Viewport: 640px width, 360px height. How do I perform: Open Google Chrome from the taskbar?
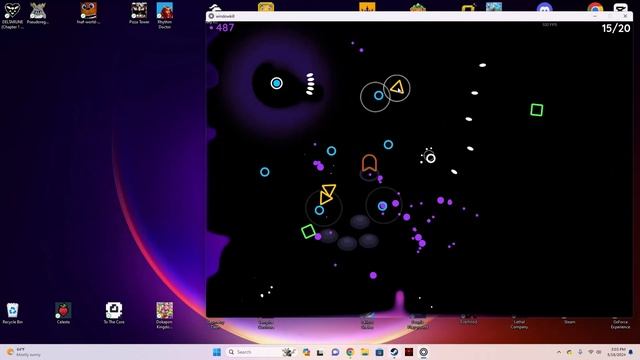pos(350,352)
